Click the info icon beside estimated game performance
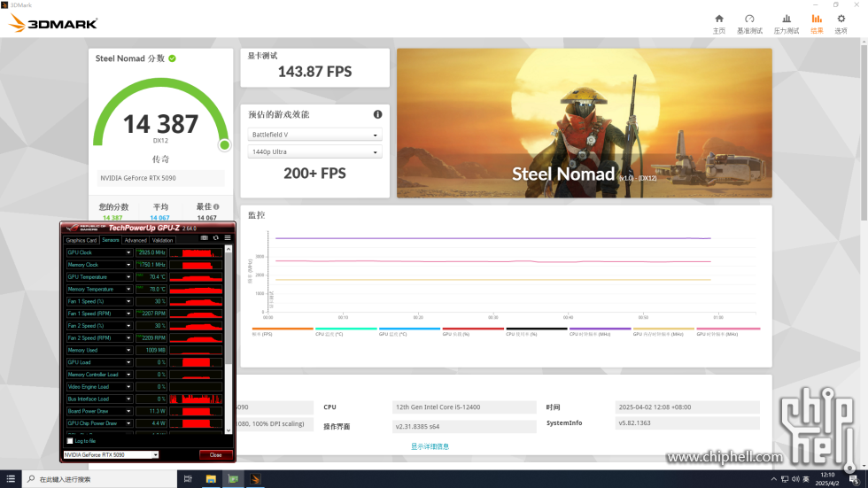Screen dimensions: 868x488 [x=377, y=114]
